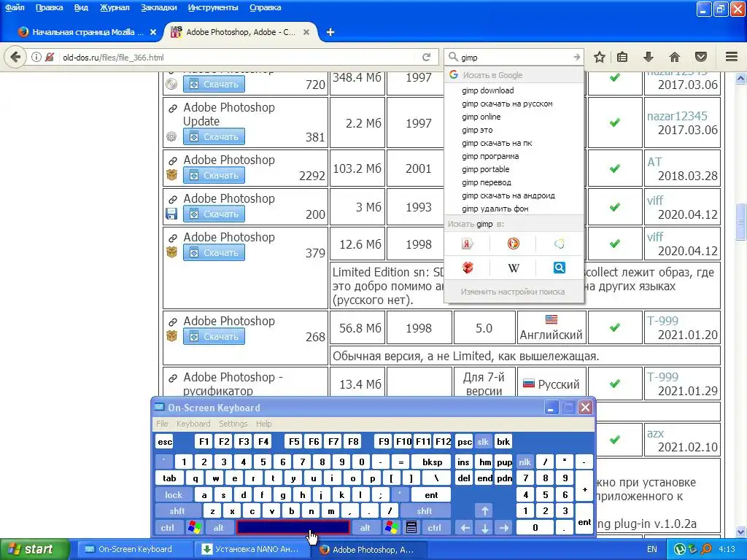Screen dimensions: 747x560
Task: Open On-Screen Keyboard Keyboard menu
Action: (193, 424)
